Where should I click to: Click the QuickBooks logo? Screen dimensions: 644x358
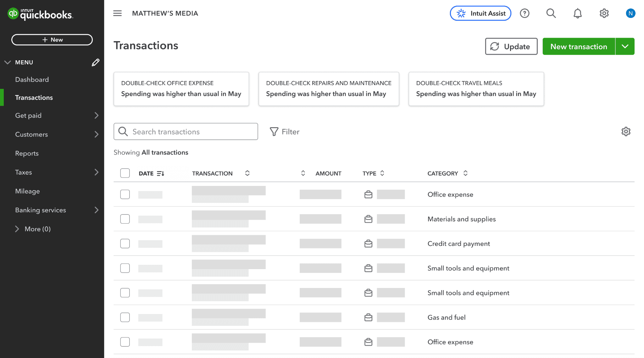[40, 14]
